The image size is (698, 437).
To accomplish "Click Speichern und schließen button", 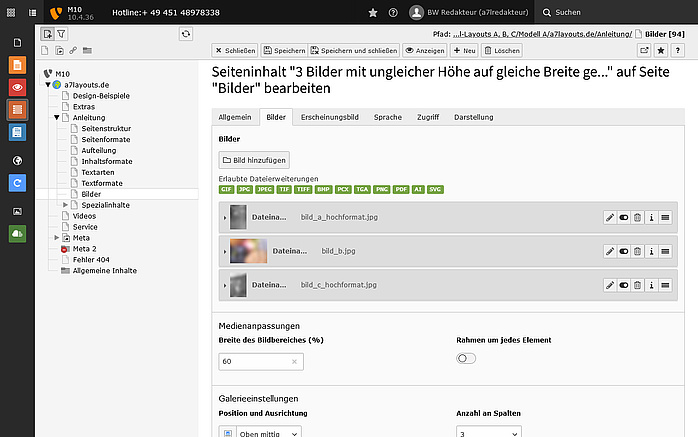I will pos(354,50).
